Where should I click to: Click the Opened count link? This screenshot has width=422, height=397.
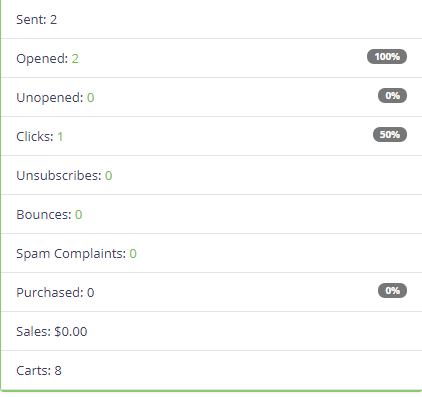pos(75,59)
